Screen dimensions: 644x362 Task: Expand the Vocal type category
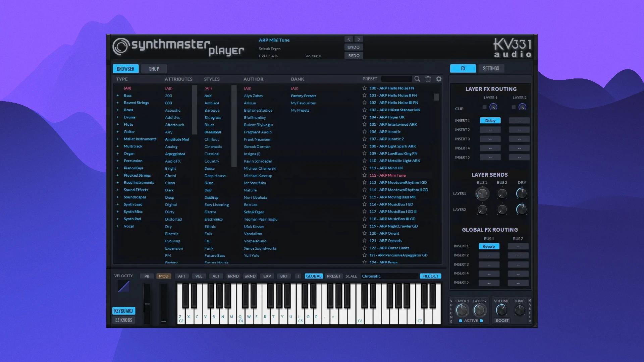(118, 226)
